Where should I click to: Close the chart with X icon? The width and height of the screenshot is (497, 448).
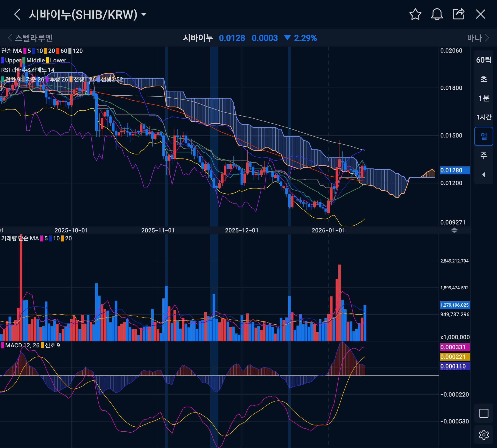click(480, 14)
